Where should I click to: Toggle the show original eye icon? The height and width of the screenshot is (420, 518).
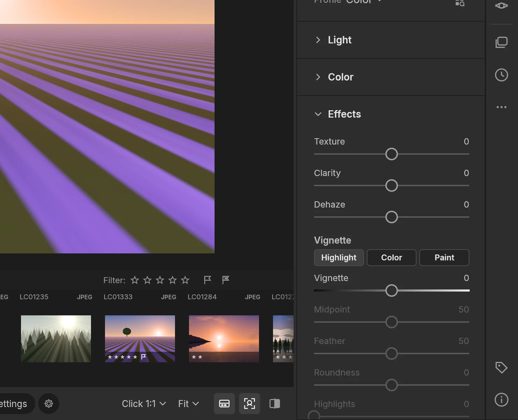pos(502,5)
